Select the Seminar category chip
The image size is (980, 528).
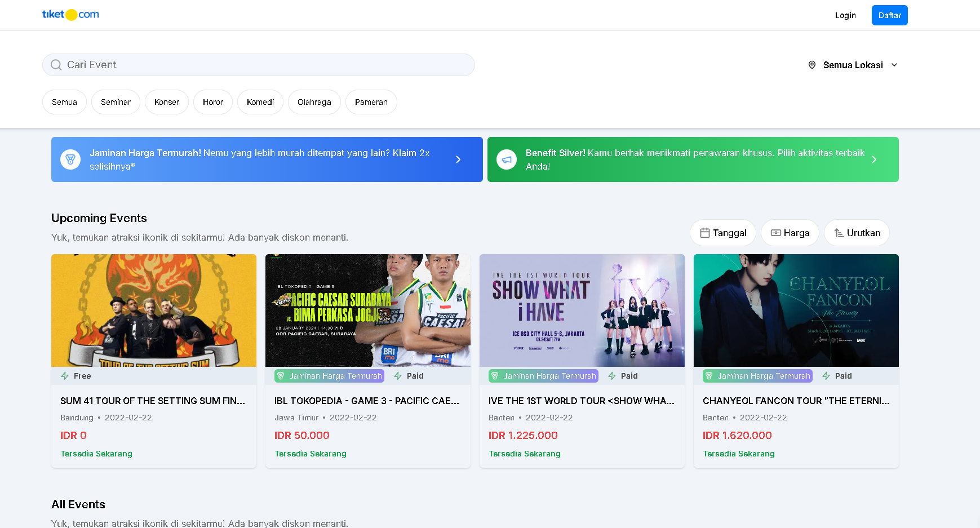116,102
